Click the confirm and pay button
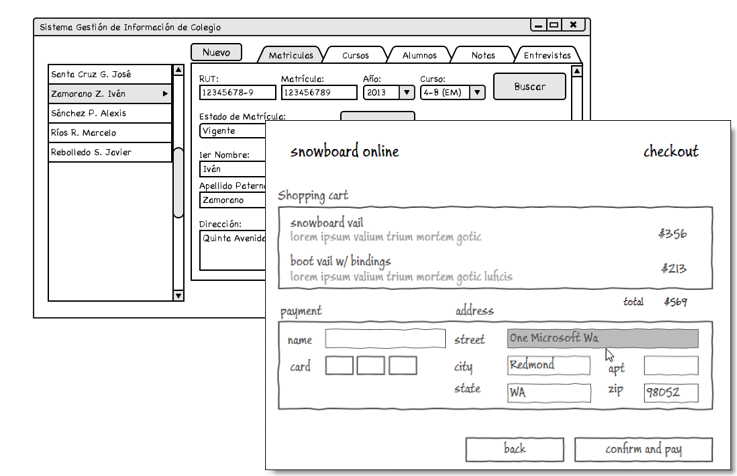Screen dimensions: 737x476 (x=643, y=448)
